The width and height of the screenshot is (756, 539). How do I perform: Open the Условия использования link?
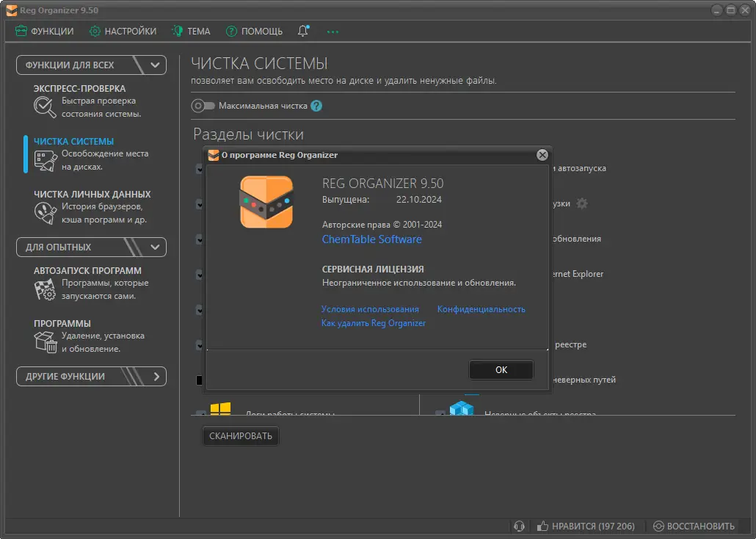(x=370, y=309)
